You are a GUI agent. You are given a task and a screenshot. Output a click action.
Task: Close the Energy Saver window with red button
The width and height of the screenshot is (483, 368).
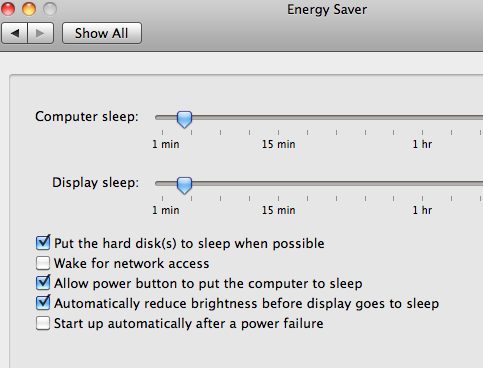pos(8,9)
